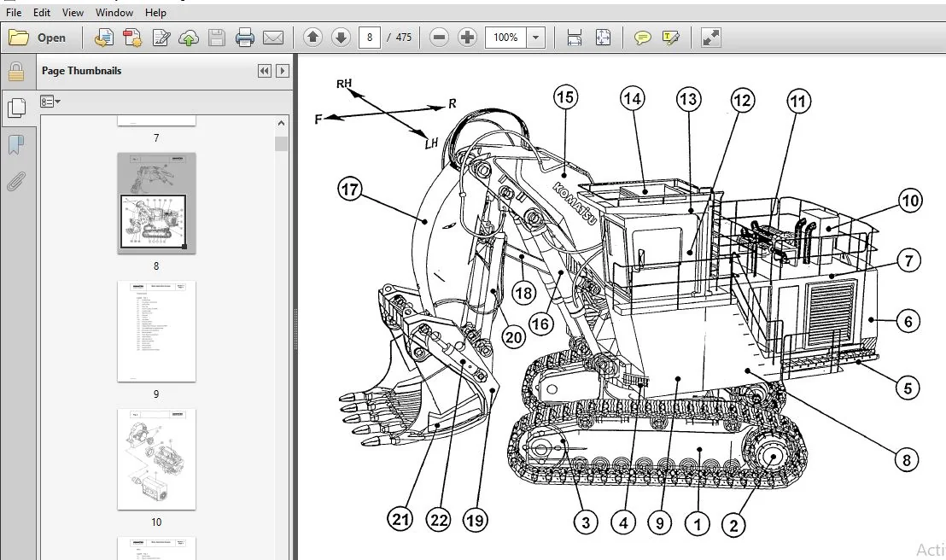Open the Bookmarks panel icon
The image size is (946, 560).
tap(16, 144)
